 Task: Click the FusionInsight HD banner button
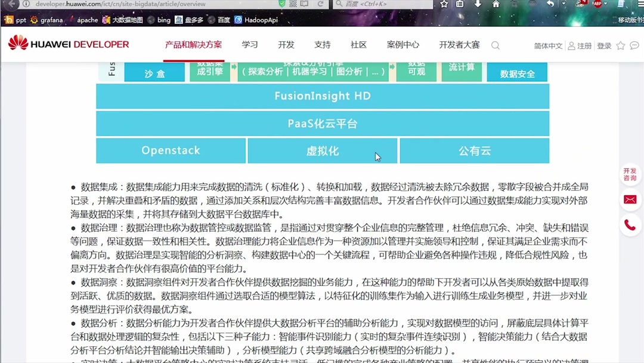[322, 96]
